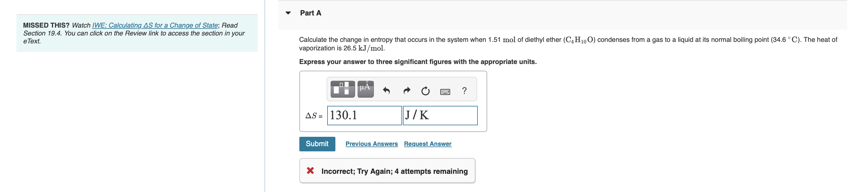868x192 pixels.
Task: Open IWE: Calculating ΔS for a Change of State
Action: click(154, 25)
